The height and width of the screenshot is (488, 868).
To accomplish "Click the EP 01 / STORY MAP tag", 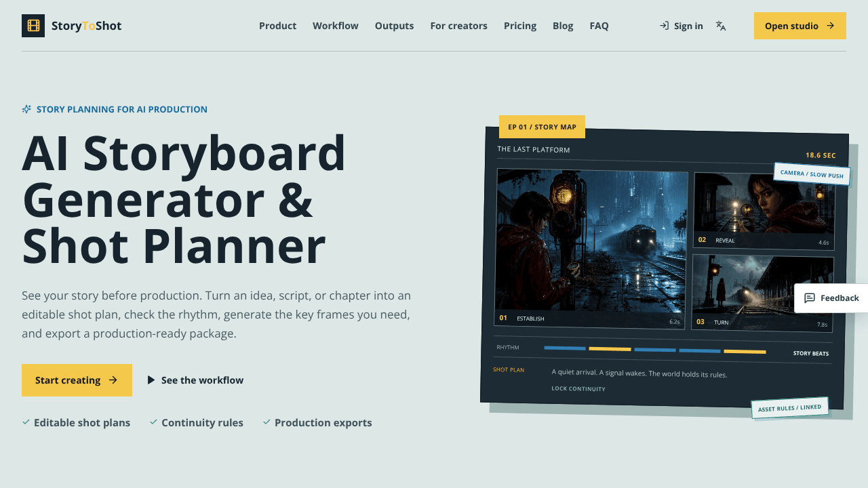I will coord(542,127).
